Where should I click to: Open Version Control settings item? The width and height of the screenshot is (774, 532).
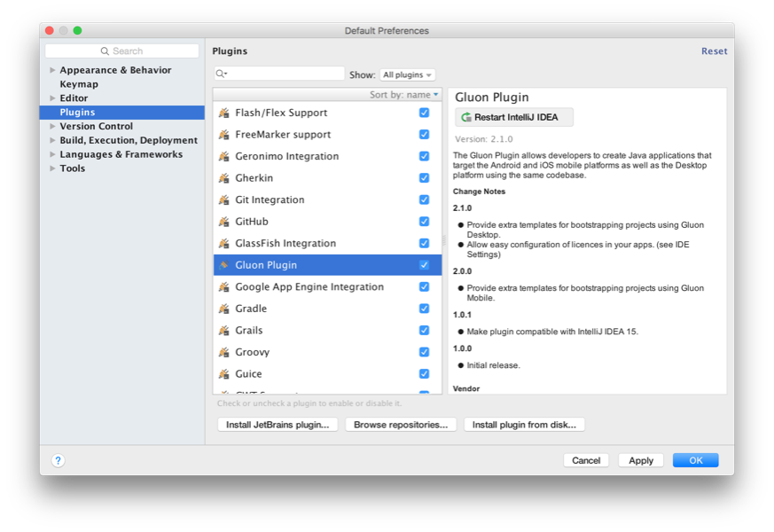pos(97,126)
